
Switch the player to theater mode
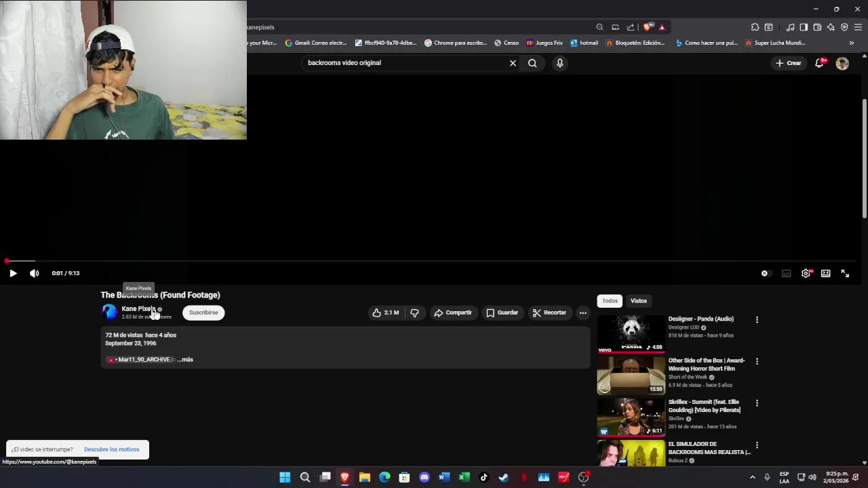coord(825,273)
